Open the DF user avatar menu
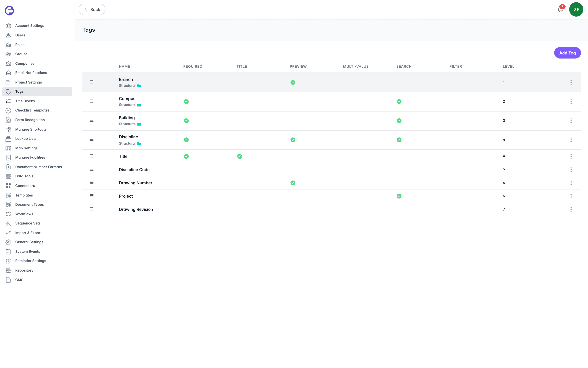The height and width of the screenshot is (368, 588). pos(576,10)
